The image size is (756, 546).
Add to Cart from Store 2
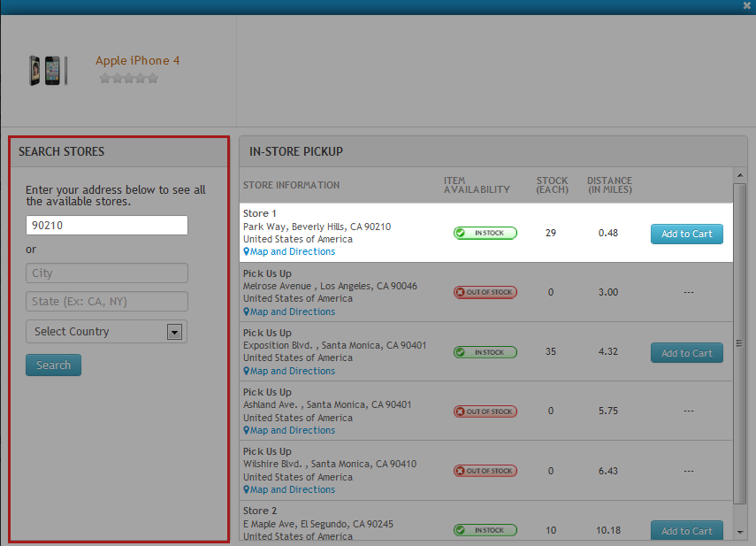point(686,531)
